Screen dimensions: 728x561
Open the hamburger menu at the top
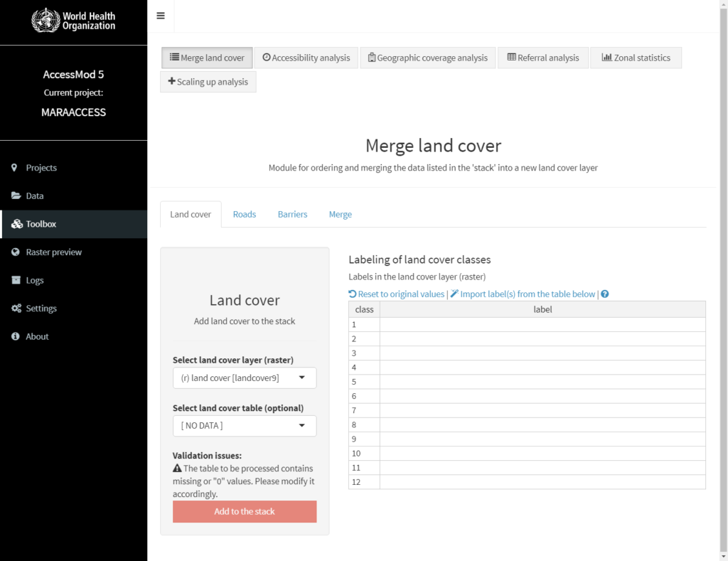click(161, 16)
